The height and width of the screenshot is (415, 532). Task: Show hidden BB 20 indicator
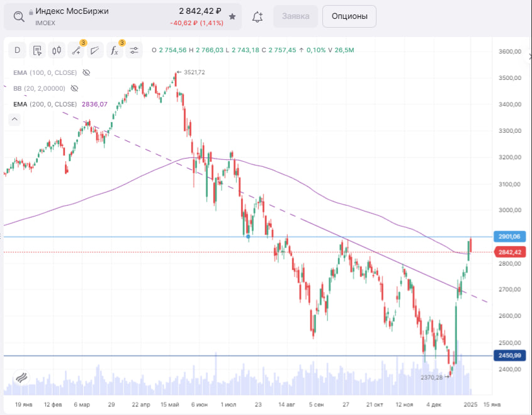click(x=74, y=89)
